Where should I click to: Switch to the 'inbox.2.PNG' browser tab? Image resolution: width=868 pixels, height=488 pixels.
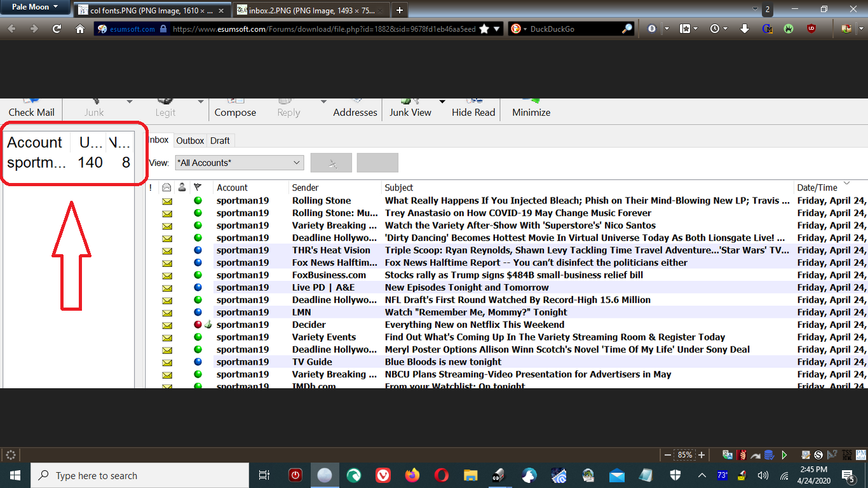click(x=311, y=10)
